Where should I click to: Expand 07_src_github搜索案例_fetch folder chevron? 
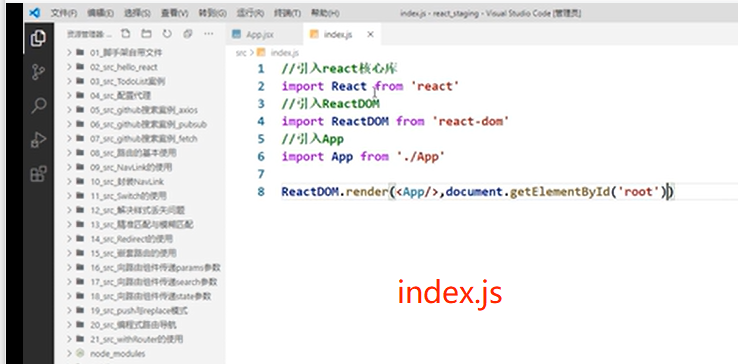pyautogui.click(x=69, y=138)
